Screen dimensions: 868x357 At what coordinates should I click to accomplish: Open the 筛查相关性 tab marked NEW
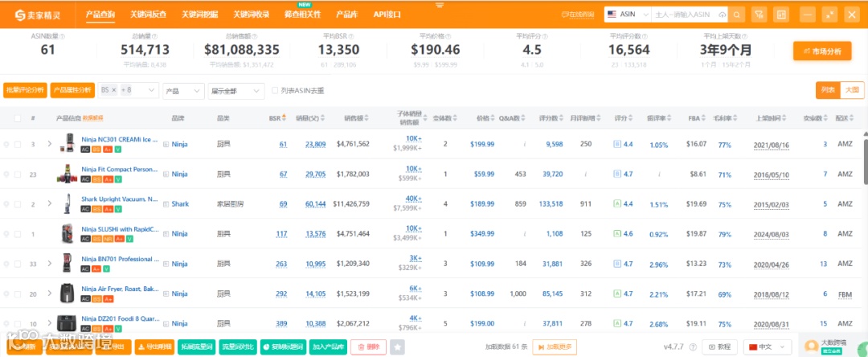click(x=302, y=14)
